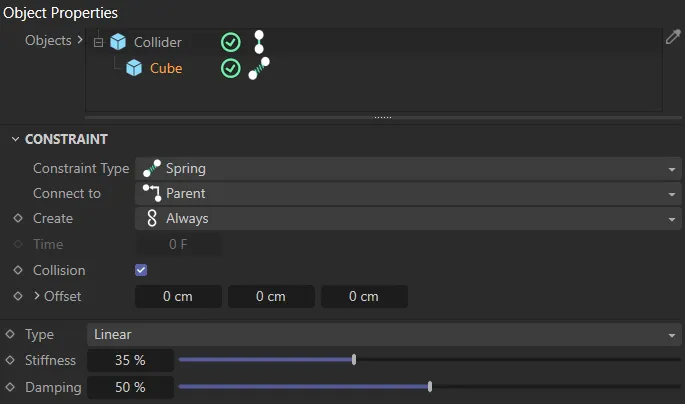The image size is (685, 404).
Task: Click the object picker eyedropper icon
Action: click(673, 37)
